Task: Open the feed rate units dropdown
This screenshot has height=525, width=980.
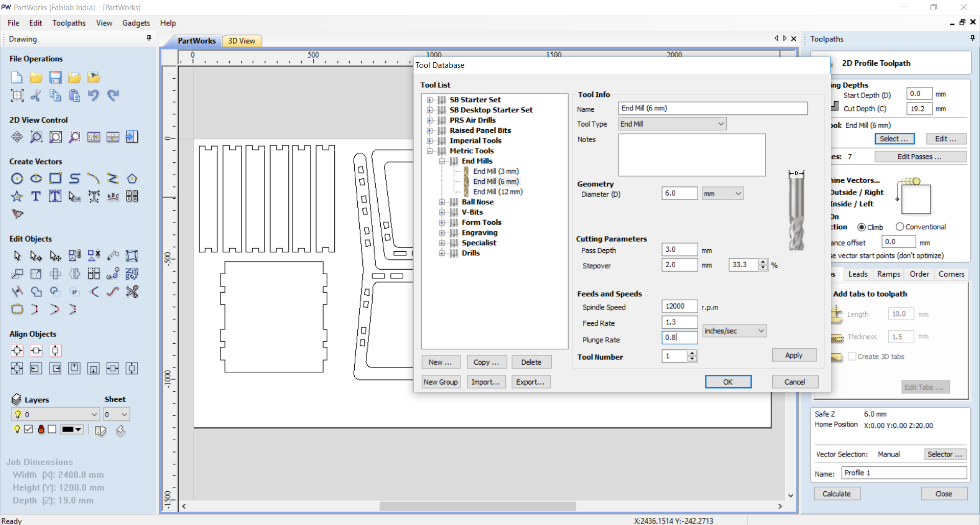Action: 734,331
